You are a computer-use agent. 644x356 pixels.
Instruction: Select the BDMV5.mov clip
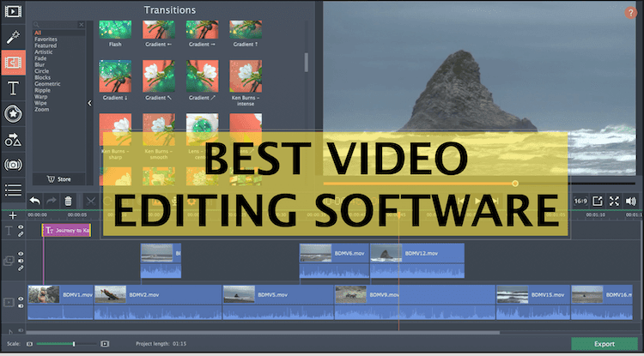click(x=278, y=303)
